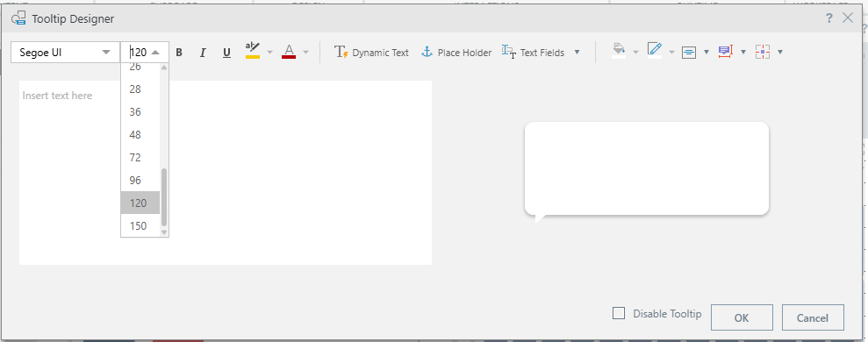Toggle Bold formatting
The image size is (868, 342).
pyautogui.click(x=179, y=53)
